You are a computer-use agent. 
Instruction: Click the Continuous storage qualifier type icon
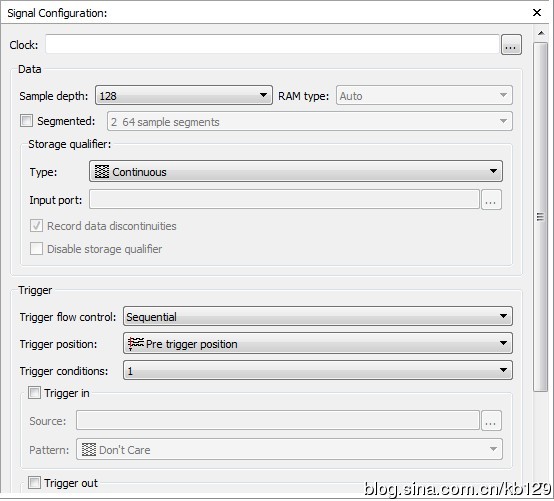pyautogui.click(x=102, y=172)
